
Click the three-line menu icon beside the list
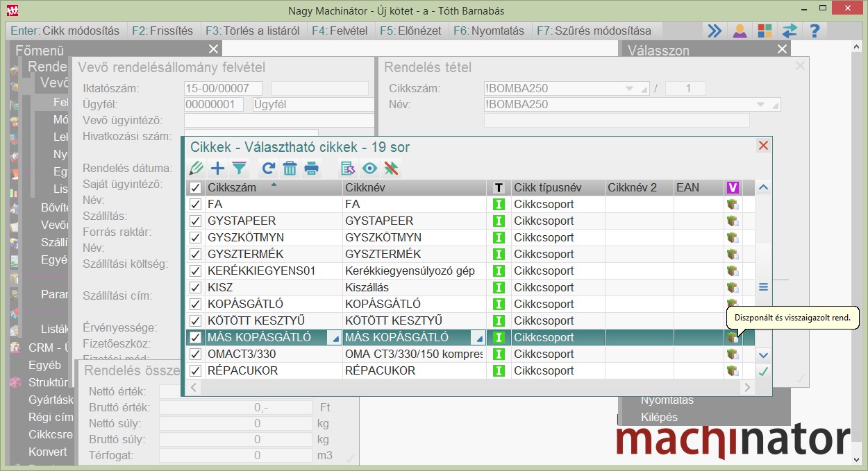click(764, 286)
